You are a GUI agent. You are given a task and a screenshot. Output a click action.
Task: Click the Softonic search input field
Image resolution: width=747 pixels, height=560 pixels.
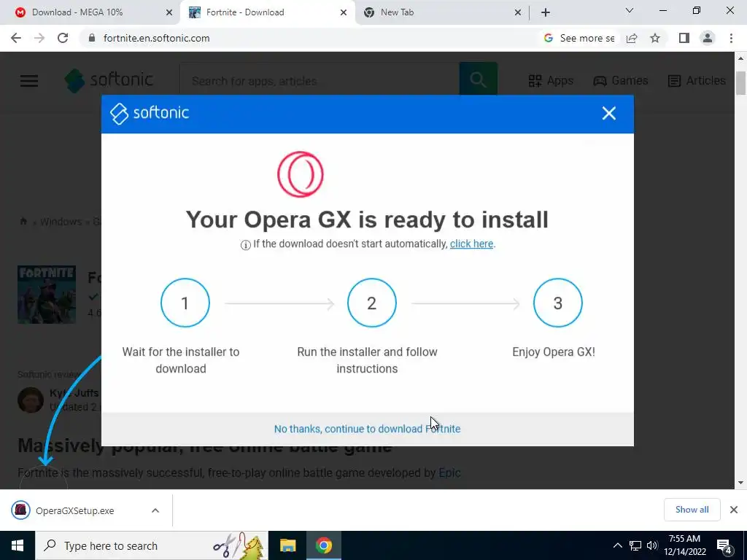coord(320,80)
